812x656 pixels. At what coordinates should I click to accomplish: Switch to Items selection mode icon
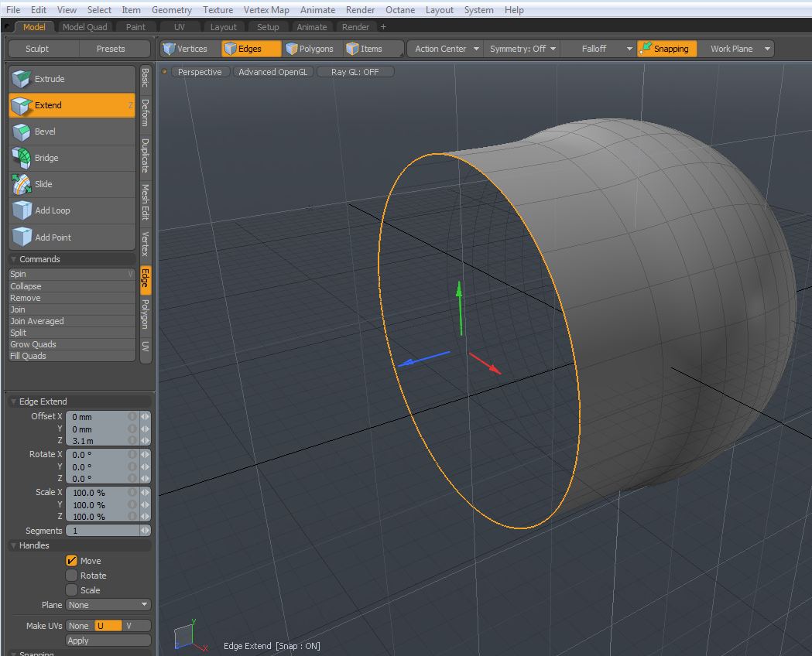coord(352,49)
